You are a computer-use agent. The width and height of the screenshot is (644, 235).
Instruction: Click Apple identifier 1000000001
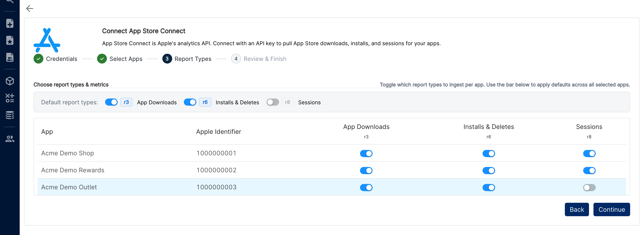[216, 153]
